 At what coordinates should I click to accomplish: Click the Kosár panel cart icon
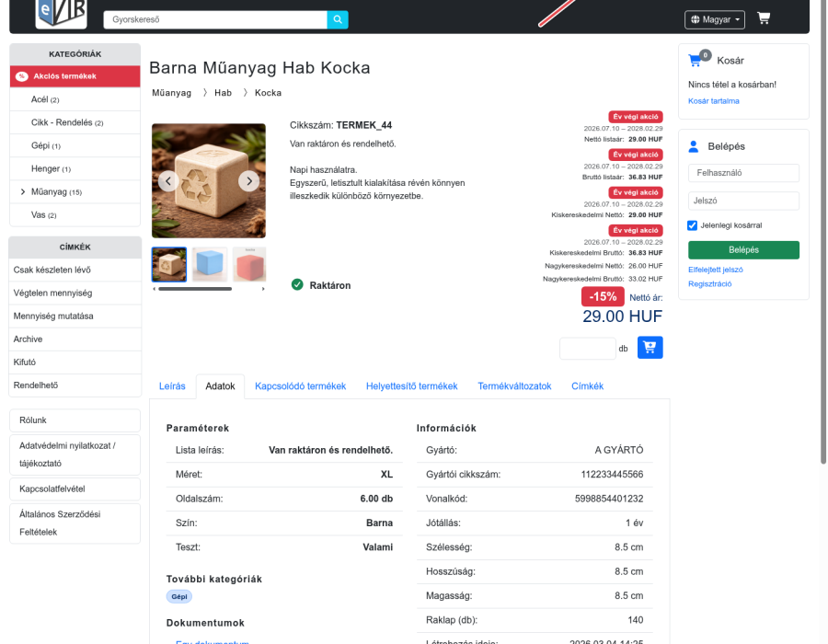(696, 60)
